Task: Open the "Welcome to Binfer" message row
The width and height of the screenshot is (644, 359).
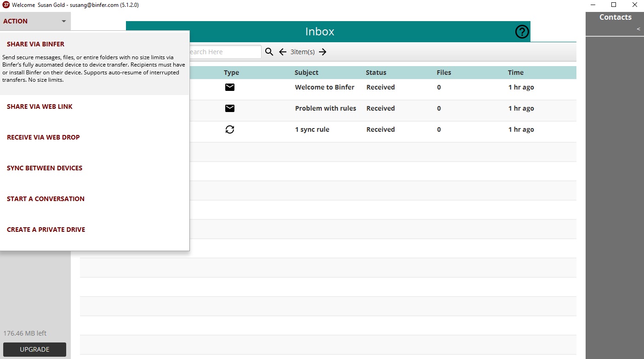Action: click(324, 87)
